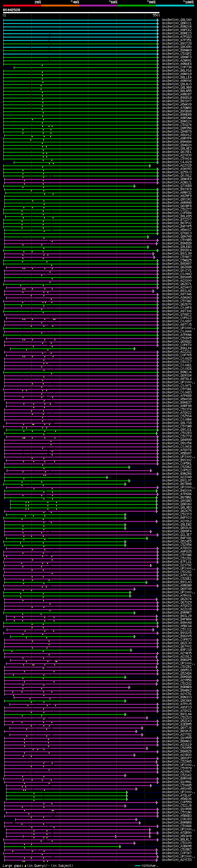Click the UniRef100_B6TBA8 label
Viewport: 197px width, 868px height.
(177, 484)
